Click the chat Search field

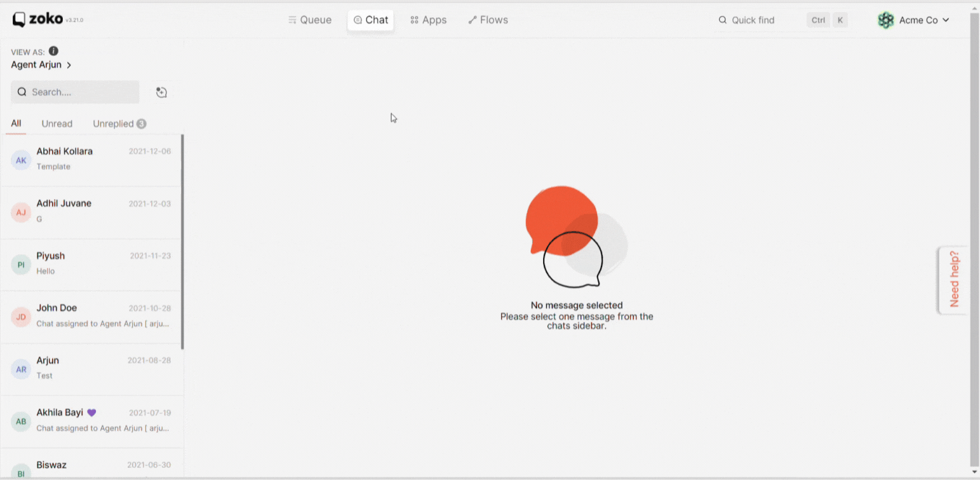(x=75, y=92)
